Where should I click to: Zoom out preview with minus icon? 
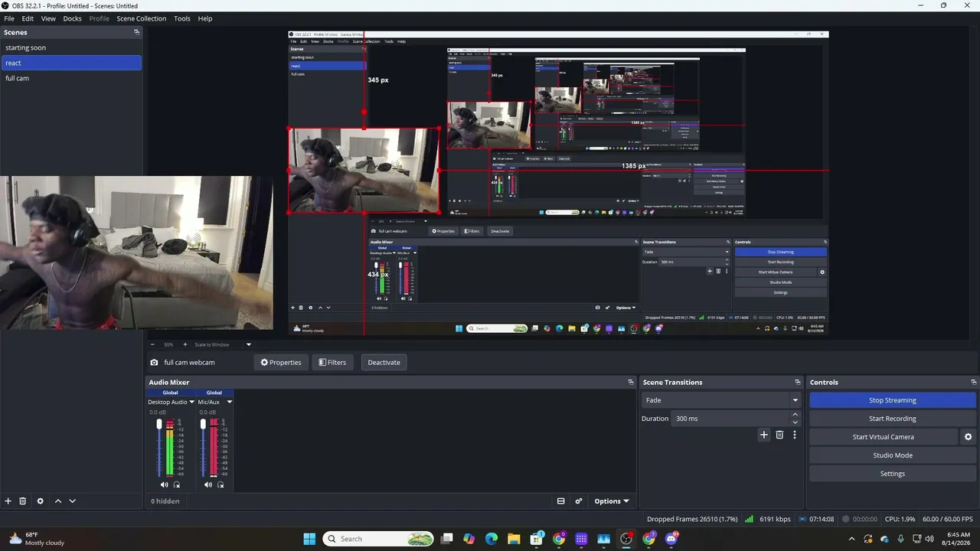[152, 344]
